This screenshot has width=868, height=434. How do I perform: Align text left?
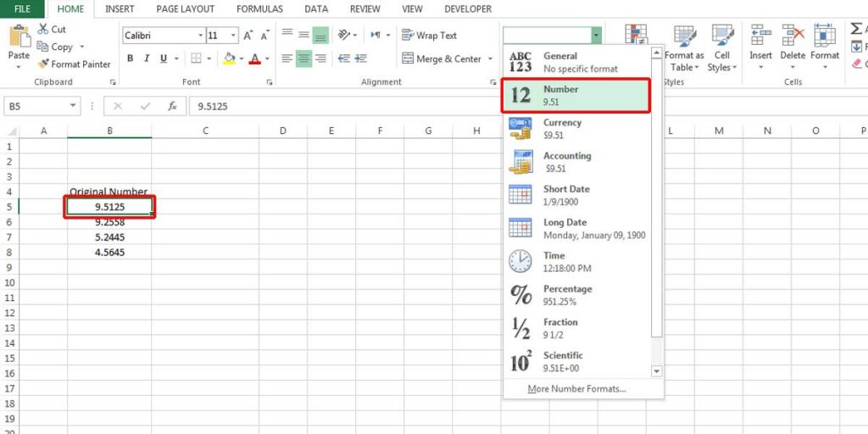coord(287,58)
